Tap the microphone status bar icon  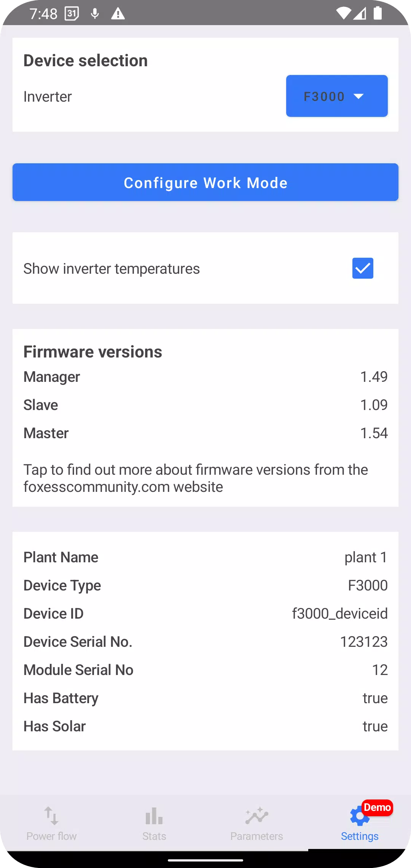point(95,14)
